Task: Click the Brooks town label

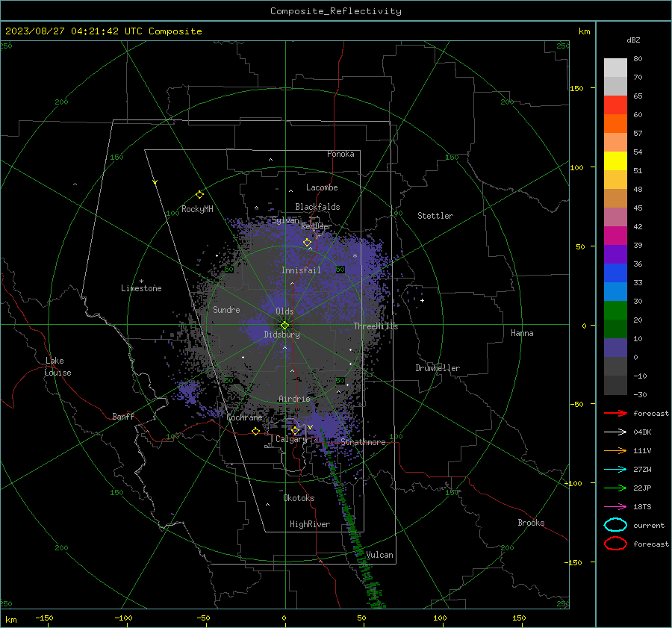Action: tap(531, 523)
